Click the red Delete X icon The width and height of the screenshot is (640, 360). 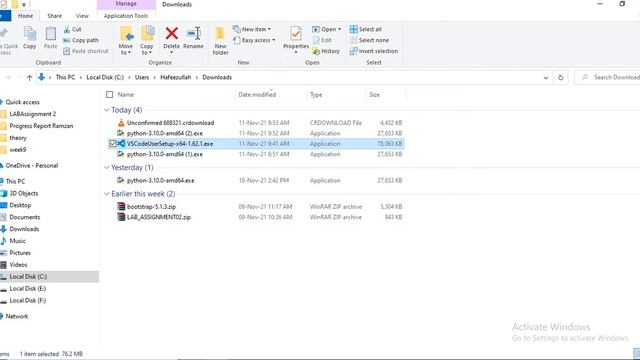tap(171, 33)
